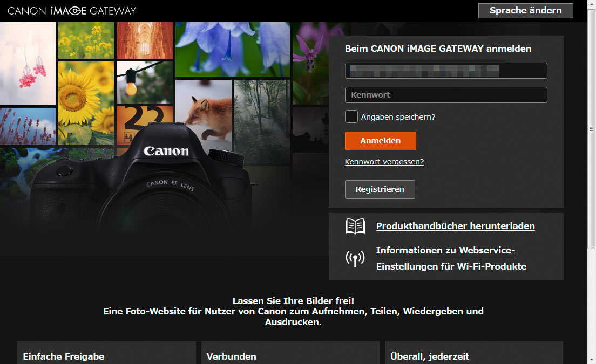Enable the Angaben speichern checkbox
This screenshot has width=596, height=364.
[351, 116]
